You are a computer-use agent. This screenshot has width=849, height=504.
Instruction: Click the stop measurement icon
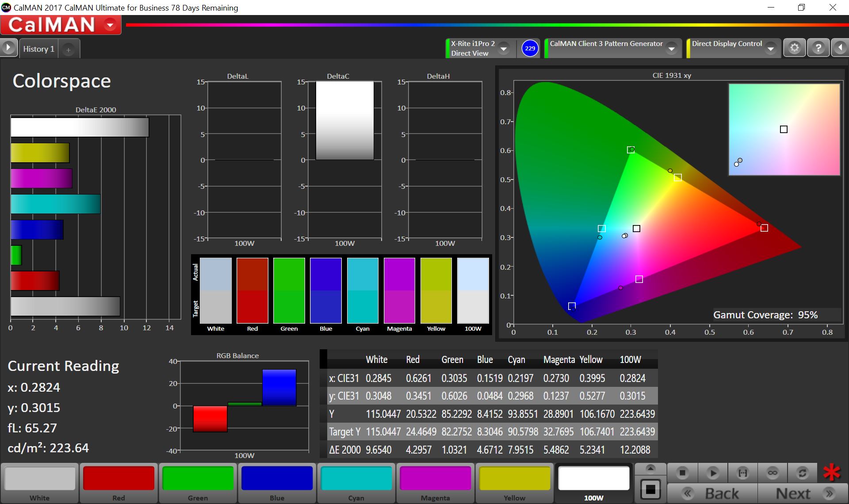682,473
